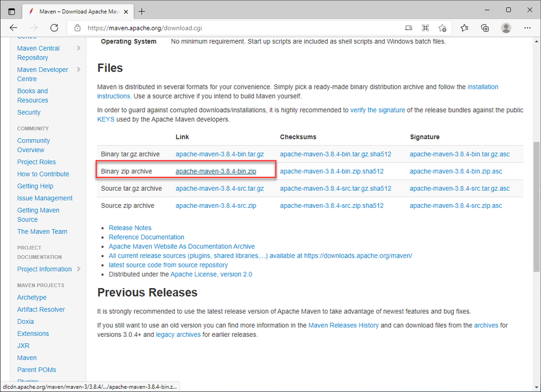Open src.tar.gz.sha512 checksum link
This screenshot has height=392, width=541.
(x=335, y=188)
